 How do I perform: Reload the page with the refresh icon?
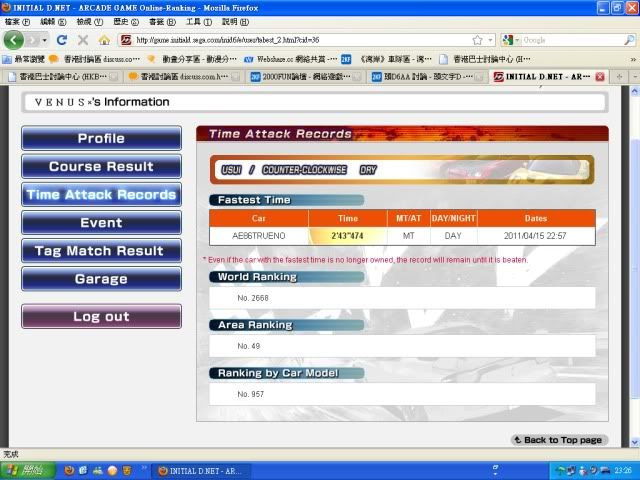pyautogui.click(x=62, y=40)
